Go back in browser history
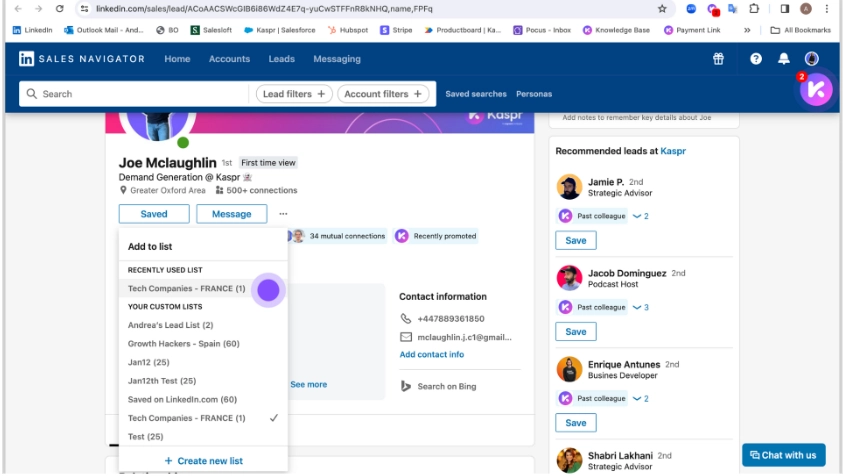The height and width of the screenshot is (476, 843). coord(18,9)
